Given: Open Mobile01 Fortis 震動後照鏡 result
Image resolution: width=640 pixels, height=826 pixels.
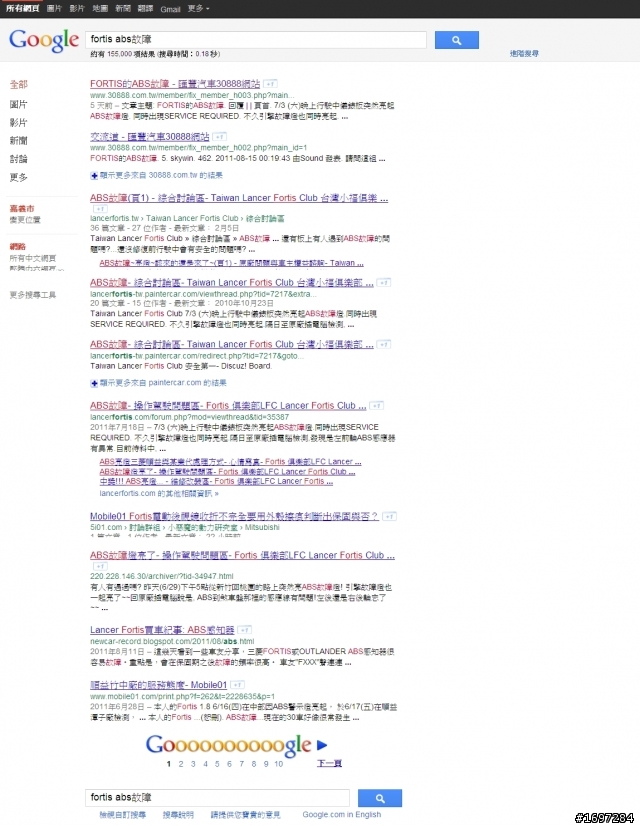Looking at the screenshot, I should tap(234, 516).
